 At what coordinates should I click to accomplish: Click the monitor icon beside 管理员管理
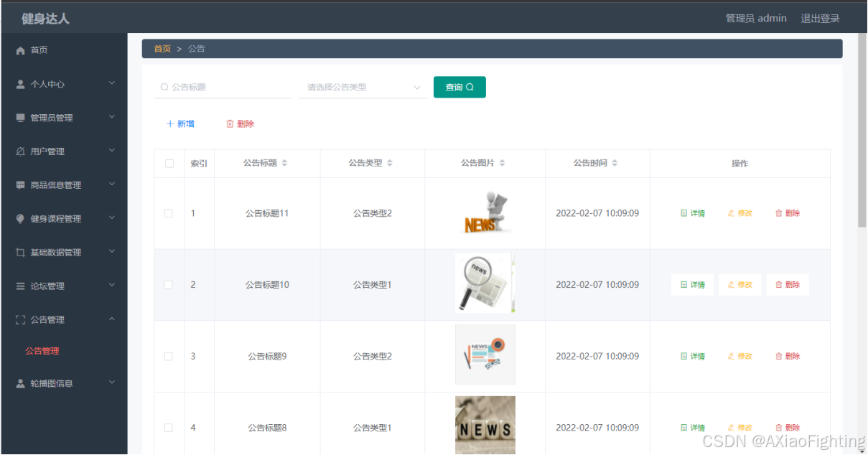click(20, 118)
